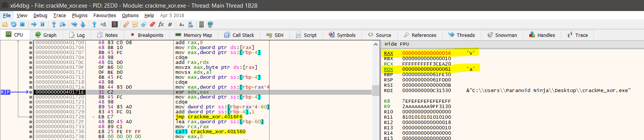
Task: Click the Trace Into icon
Action: [74, 24]
